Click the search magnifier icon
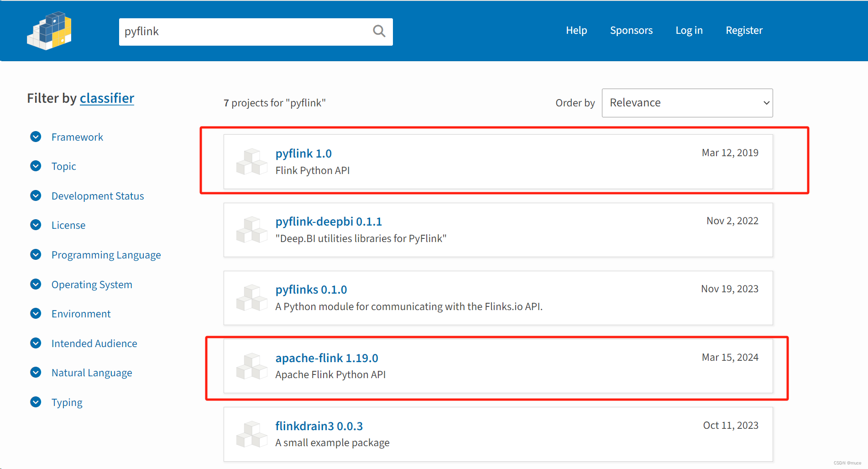 tap(379, 31)
